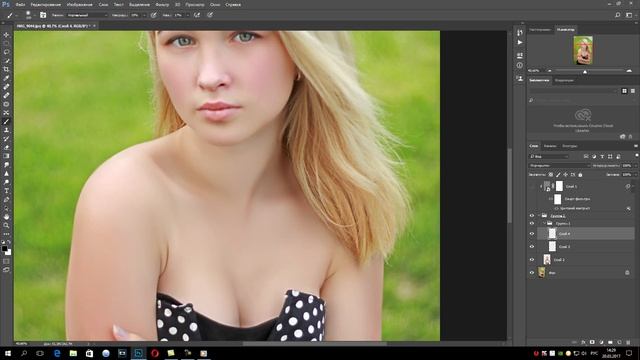Open File Explorer from taskbar

pos(73,353)
